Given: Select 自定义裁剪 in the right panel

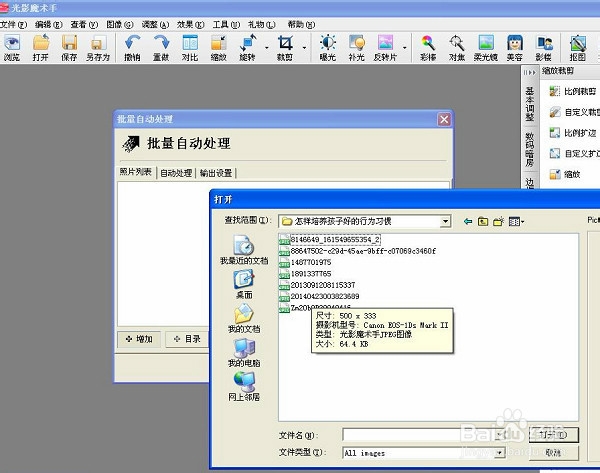Looking at the screenshot, I should tap(574, 112).
